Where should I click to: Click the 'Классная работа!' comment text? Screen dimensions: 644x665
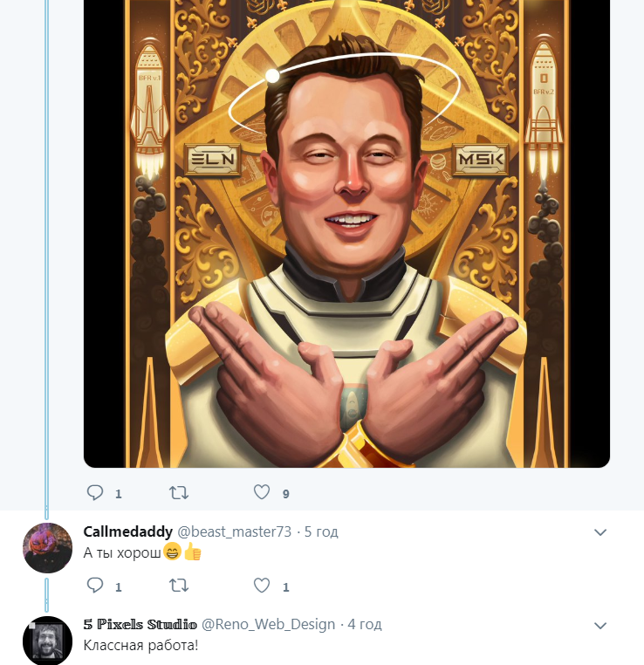[140, 646]
